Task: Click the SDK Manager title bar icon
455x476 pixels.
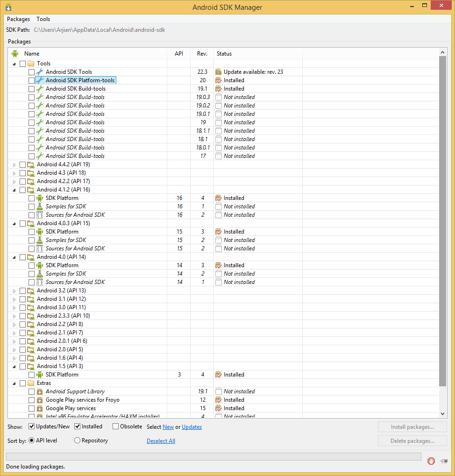Action: coord(8,7)
